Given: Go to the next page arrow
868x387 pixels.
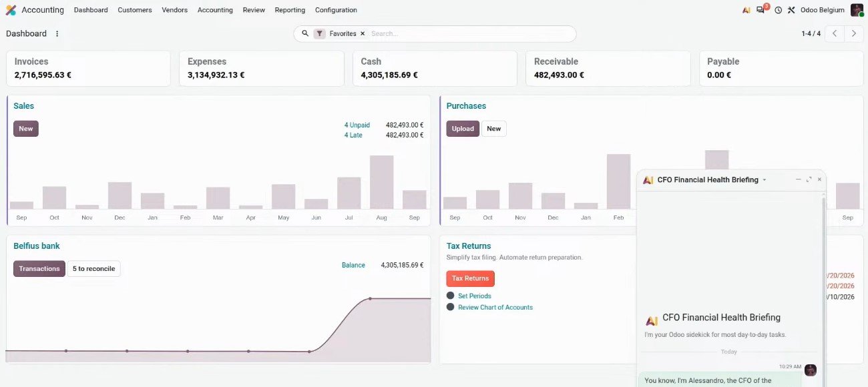Looking at the screenshot, I should (854, 33).
